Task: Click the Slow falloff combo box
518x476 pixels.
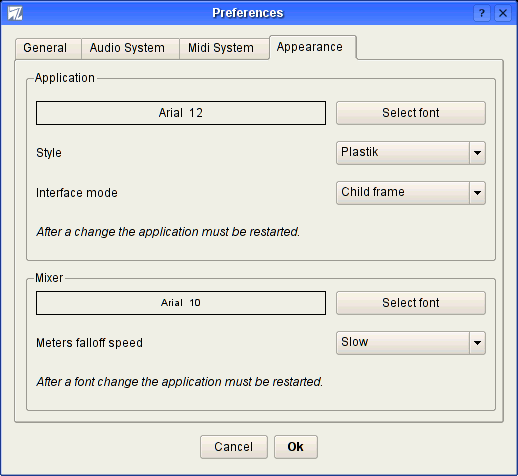Action: (x=411, y=343)
